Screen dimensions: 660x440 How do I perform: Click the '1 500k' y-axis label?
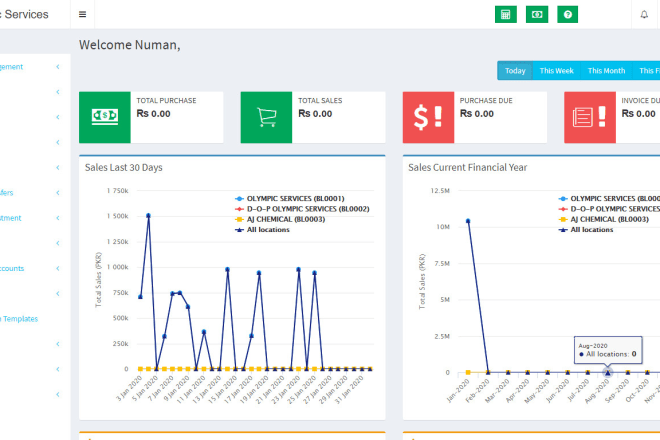[x=117, y=216]
